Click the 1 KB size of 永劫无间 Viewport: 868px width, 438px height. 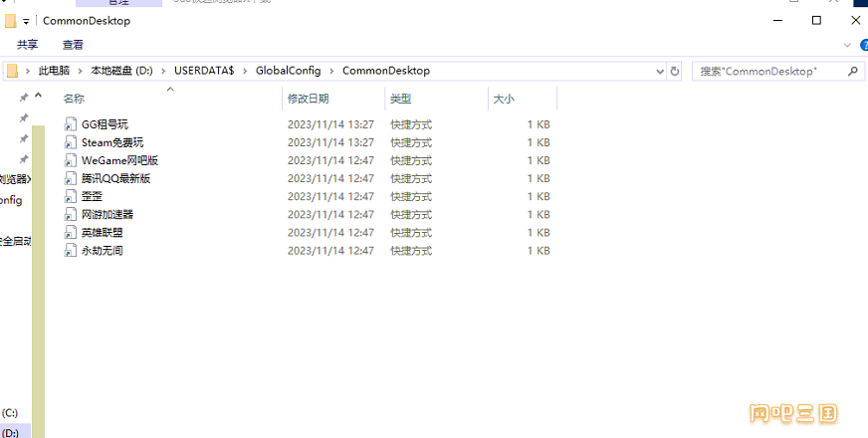[x=539, y=250]
